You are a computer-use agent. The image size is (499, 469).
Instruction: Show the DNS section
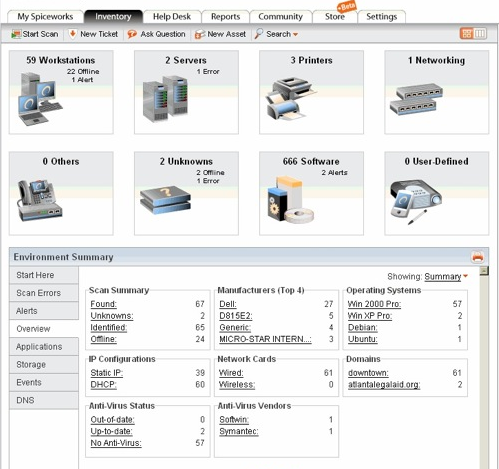[x=44, y=400]
